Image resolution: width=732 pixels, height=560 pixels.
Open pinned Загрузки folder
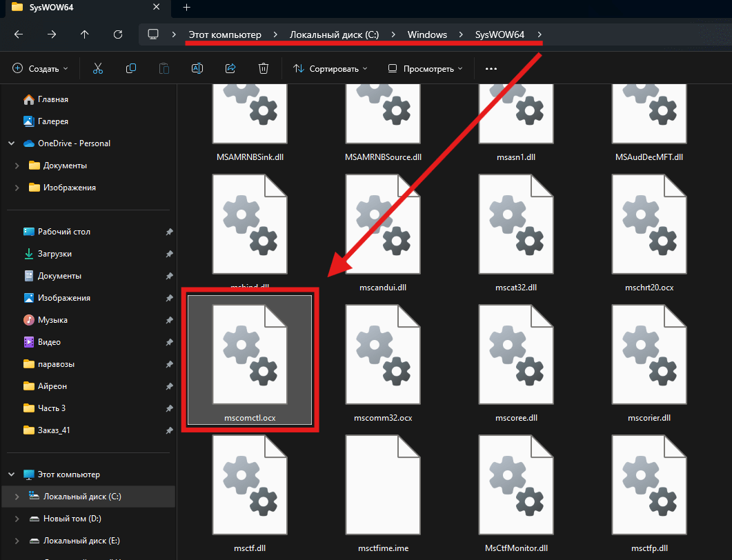tap(48, 254)
